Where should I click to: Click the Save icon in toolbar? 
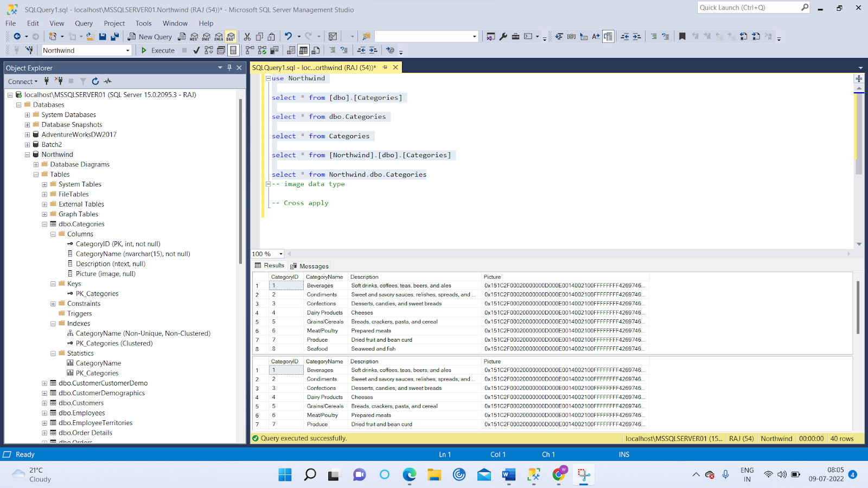tap(103, 36)
